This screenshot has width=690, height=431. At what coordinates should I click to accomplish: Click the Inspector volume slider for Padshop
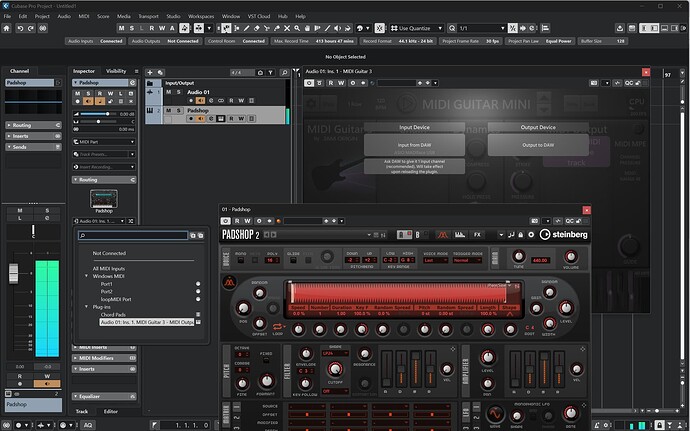[98, 114]
